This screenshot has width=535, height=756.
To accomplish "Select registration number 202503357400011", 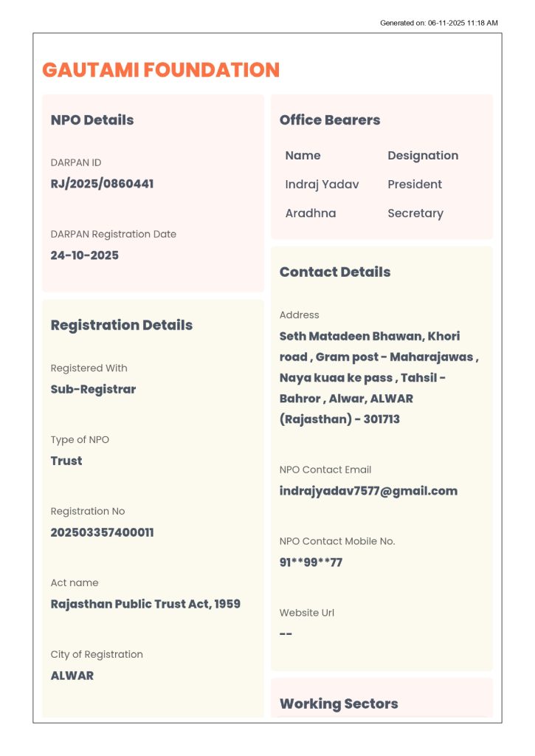I will (x=102, y=532).
